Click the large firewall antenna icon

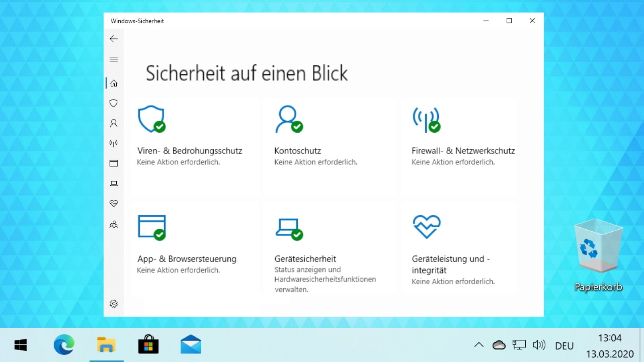coord(427,120)
